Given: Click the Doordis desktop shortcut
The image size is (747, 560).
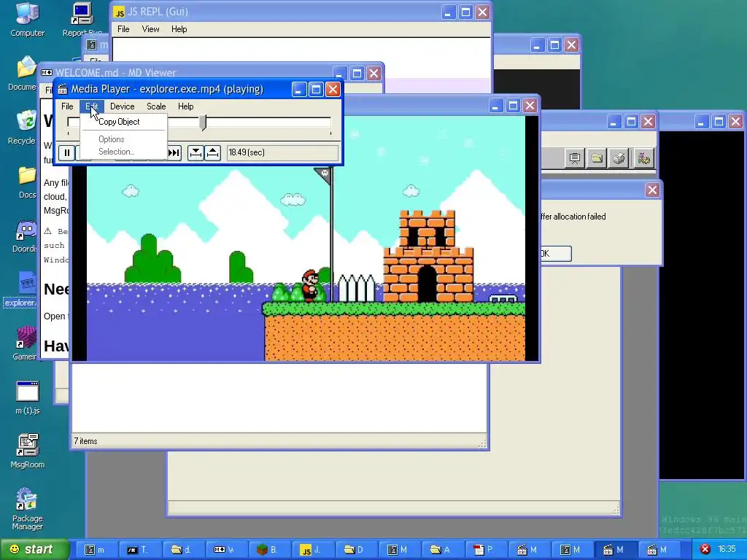Looking at the screenshot, I should click(x=25, y=236).
